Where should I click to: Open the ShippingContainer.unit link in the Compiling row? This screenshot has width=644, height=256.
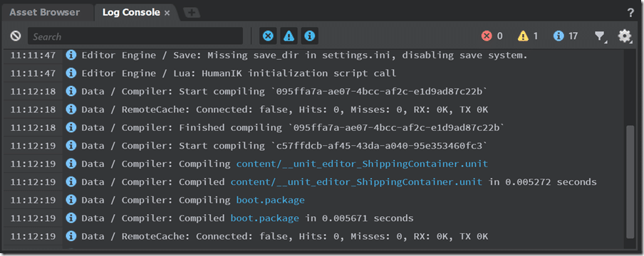(362, 164)
